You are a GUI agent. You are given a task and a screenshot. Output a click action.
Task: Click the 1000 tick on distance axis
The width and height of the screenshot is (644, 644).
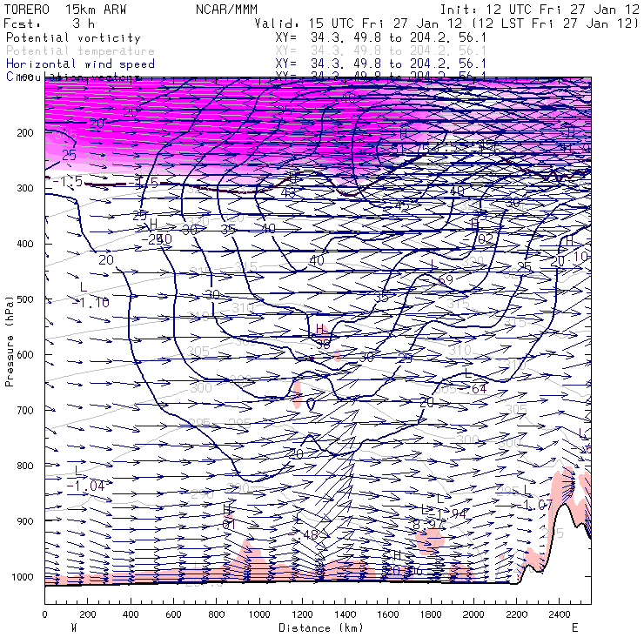tap(259, 614)
